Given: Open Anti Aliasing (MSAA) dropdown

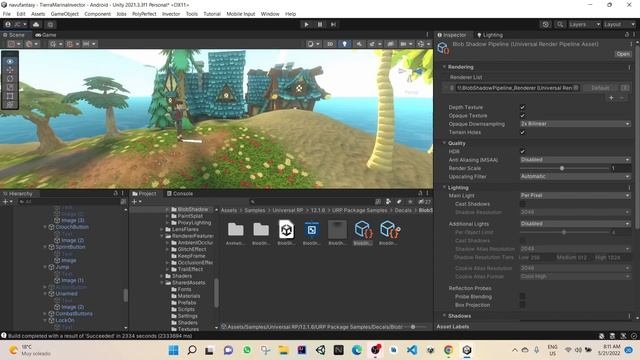Looking at the screenshot, I should coord(575,160).
